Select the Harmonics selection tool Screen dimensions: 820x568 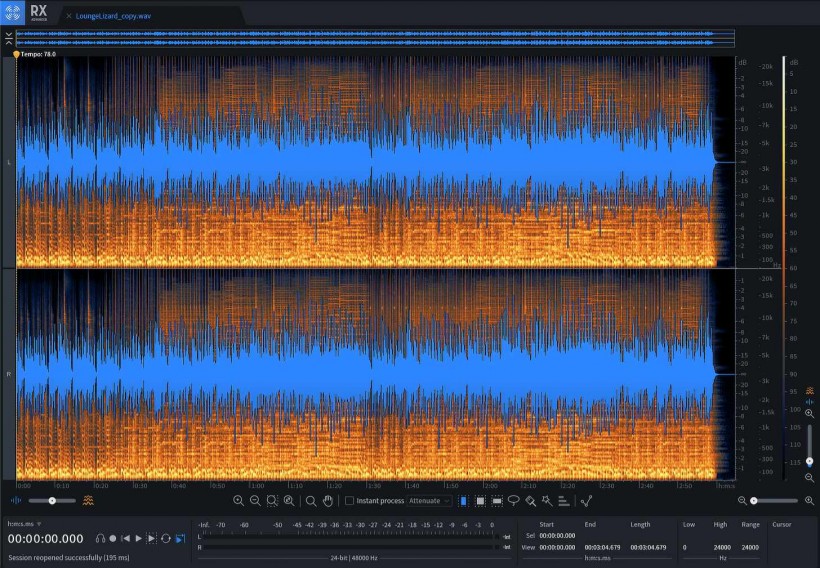pos(564,500)
